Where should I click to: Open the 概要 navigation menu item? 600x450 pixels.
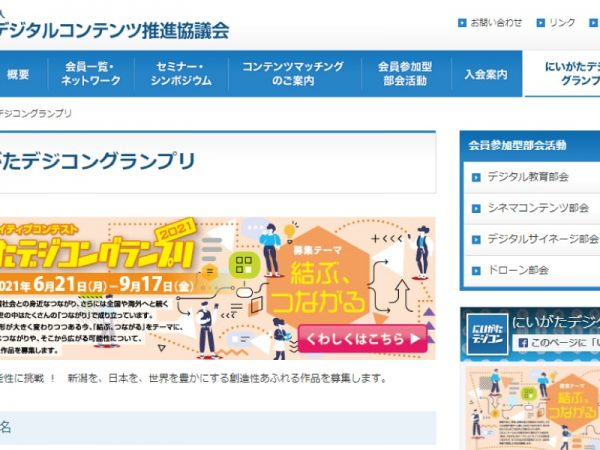pos(18,74)
